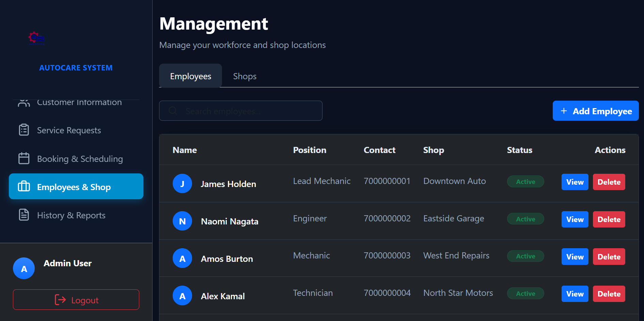Click the search magnifier icon
Image resolution: width=644 pixels, height=321 pixels.
[x=173, y=111]
